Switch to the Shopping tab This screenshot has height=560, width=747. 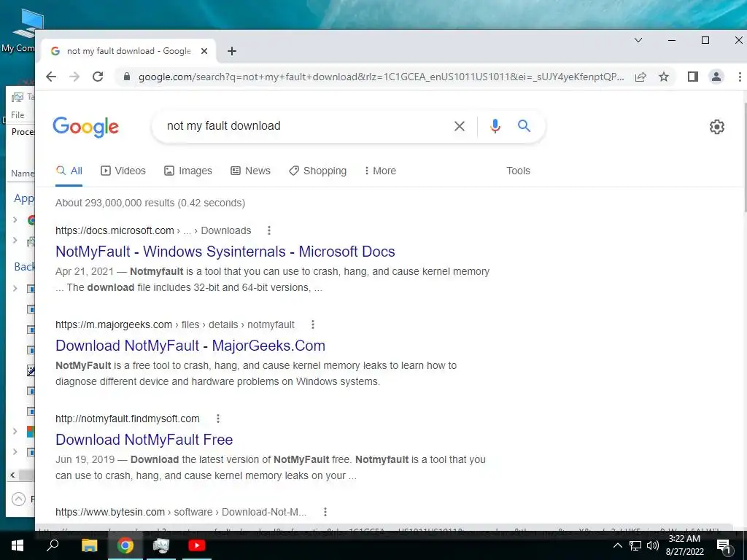click(x=318, y=171)
